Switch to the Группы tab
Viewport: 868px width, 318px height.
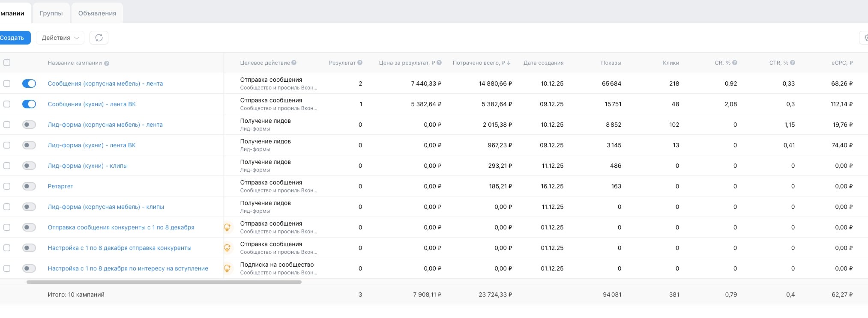51,13
